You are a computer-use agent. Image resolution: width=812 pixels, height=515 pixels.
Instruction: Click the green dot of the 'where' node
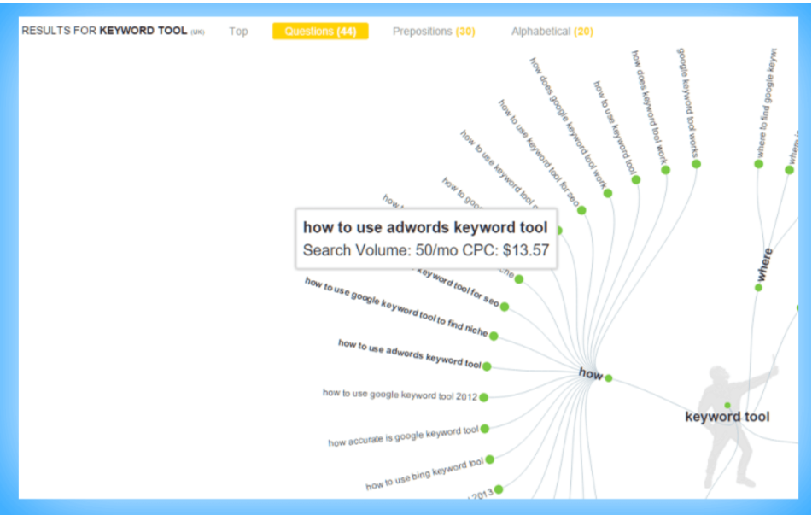[758, 288]
